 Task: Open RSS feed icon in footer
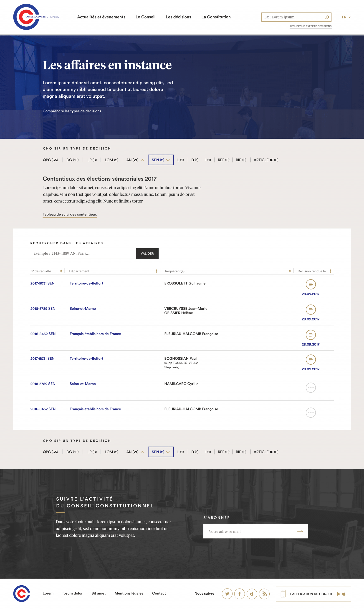(264, 594)
